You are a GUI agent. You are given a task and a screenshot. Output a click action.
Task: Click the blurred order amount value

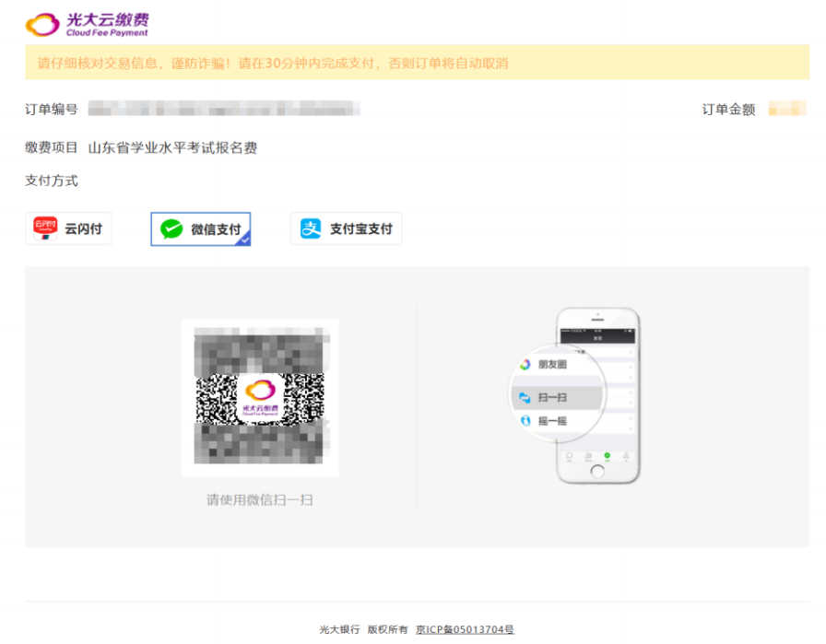tap(786, 110)
